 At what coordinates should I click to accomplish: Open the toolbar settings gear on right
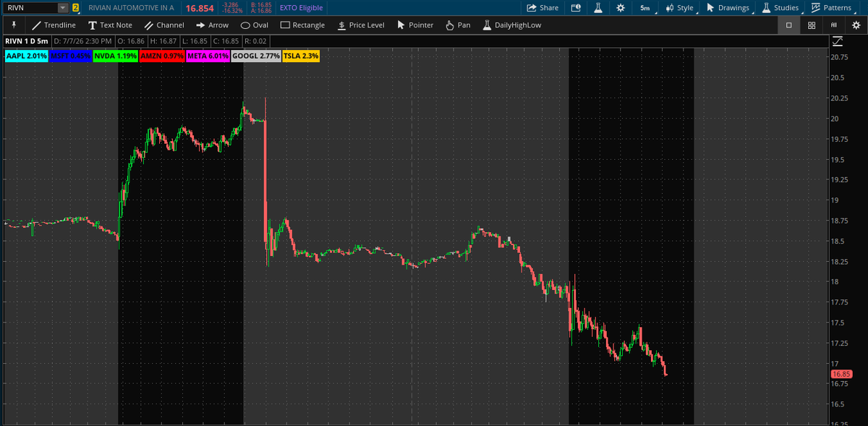(856, 25)
